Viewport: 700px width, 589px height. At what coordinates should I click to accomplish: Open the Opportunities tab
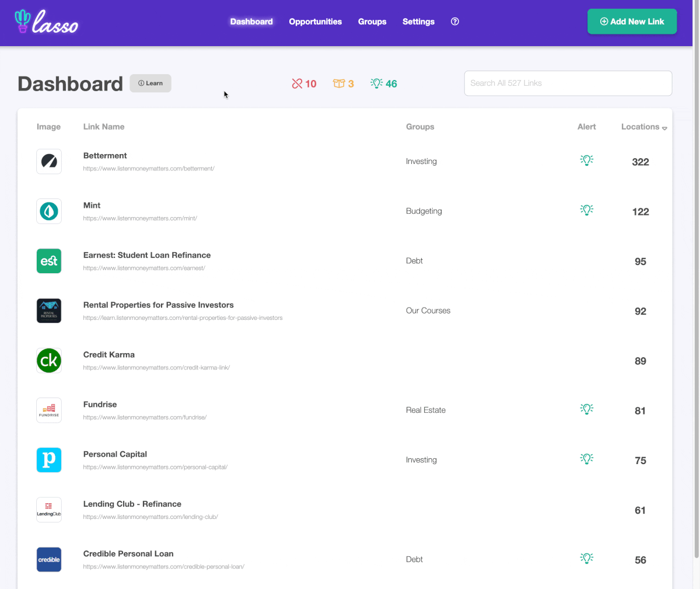click(x=316, y=22)
